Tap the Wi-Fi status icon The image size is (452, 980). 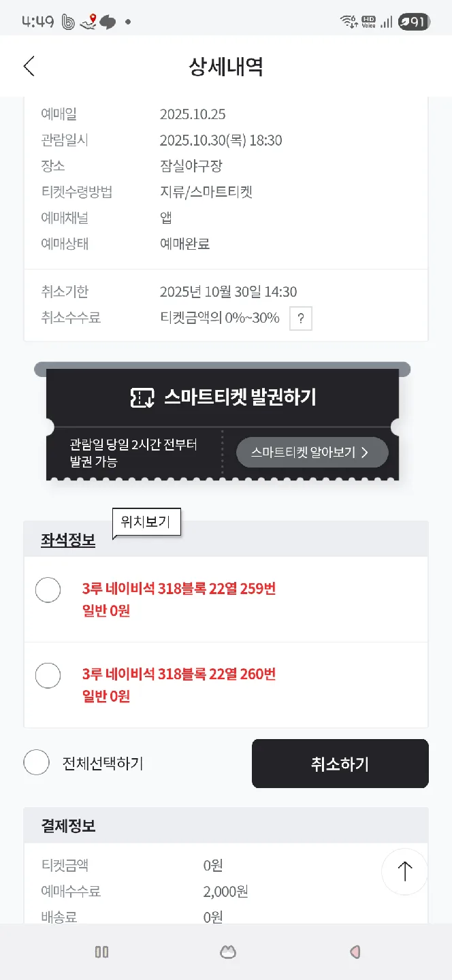[x=349, y=22]
